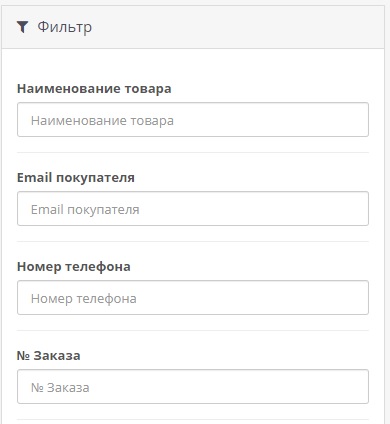
Task: Click the "Фильтр" panel title text
Action: coord(64,27)
